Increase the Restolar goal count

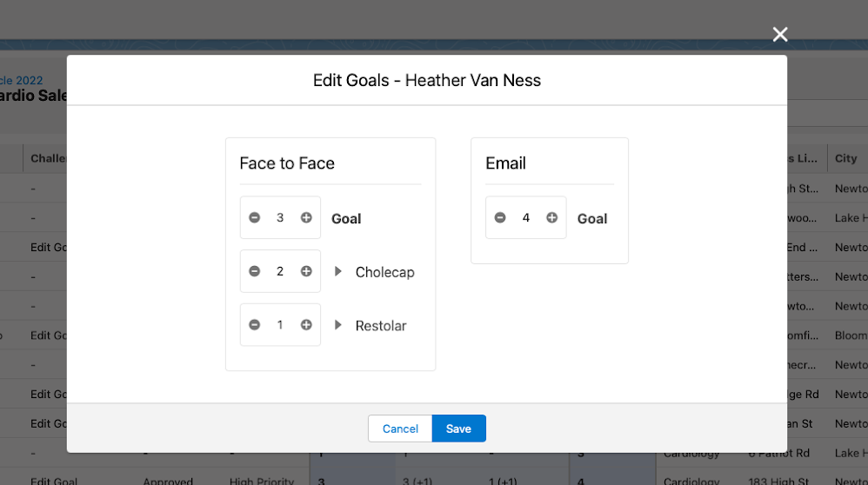pos(306,325)
